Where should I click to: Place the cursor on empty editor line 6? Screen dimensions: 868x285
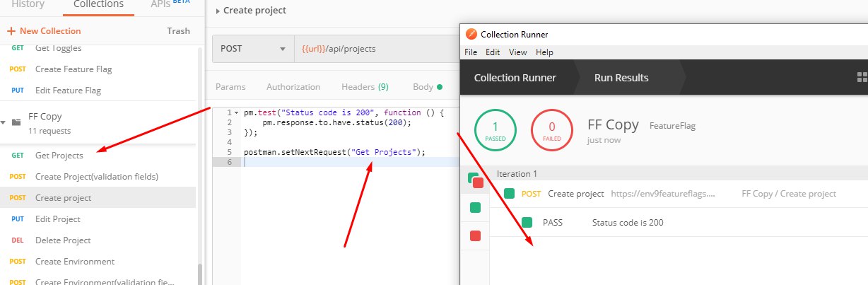click(350, 162)
